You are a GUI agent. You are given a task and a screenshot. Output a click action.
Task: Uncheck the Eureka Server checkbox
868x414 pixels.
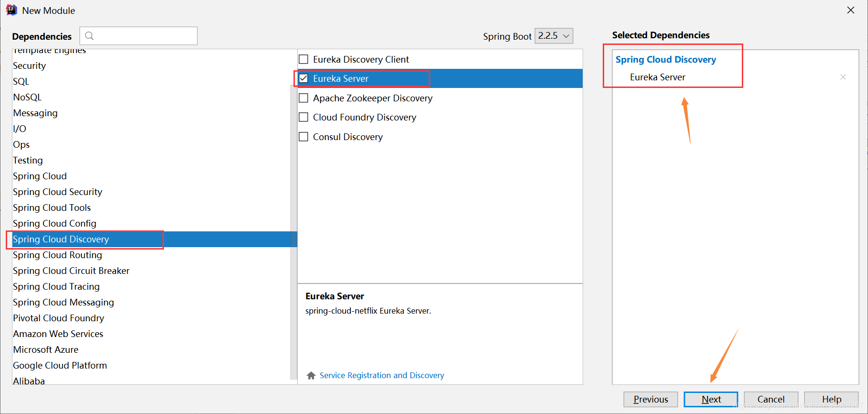[304, 78]
